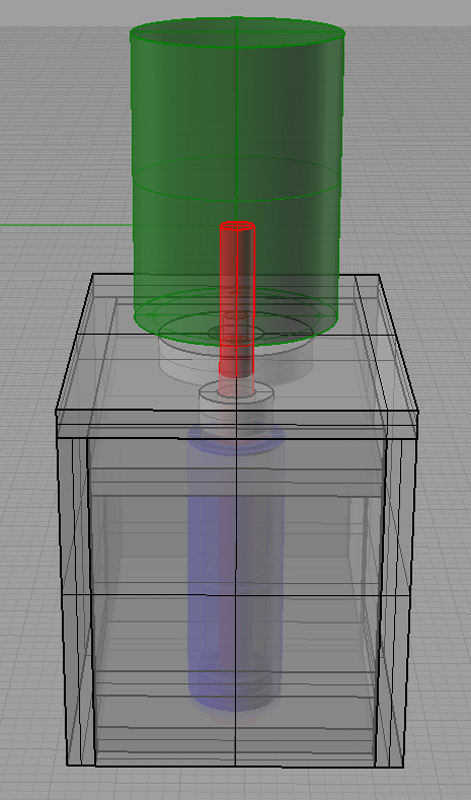Click the red rod's top cap
This screenshot has height=800, width=471.
pyautogui.click(x=237, y=226)
